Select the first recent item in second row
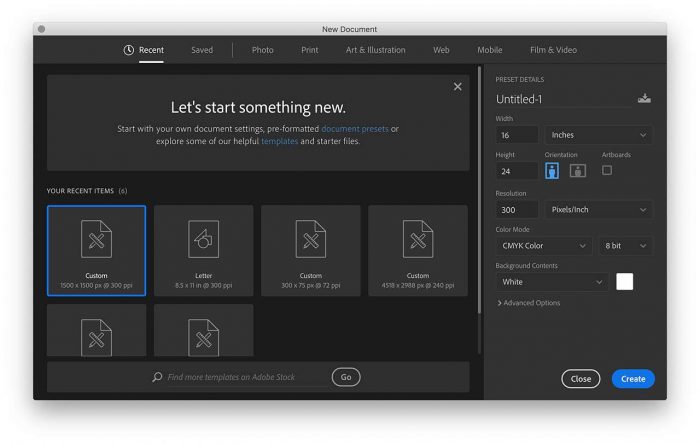700x444 pixels. coord(96,330)
